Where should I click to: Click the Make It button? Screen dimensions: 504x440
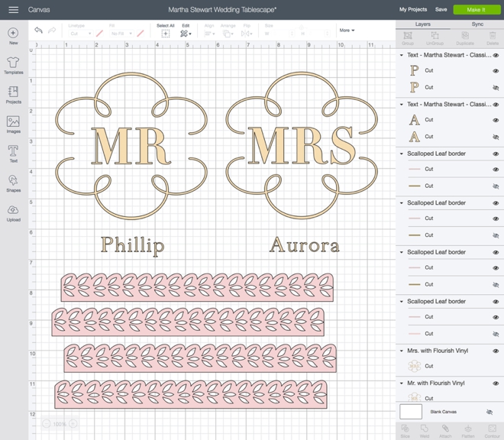[x=477, y=10]
